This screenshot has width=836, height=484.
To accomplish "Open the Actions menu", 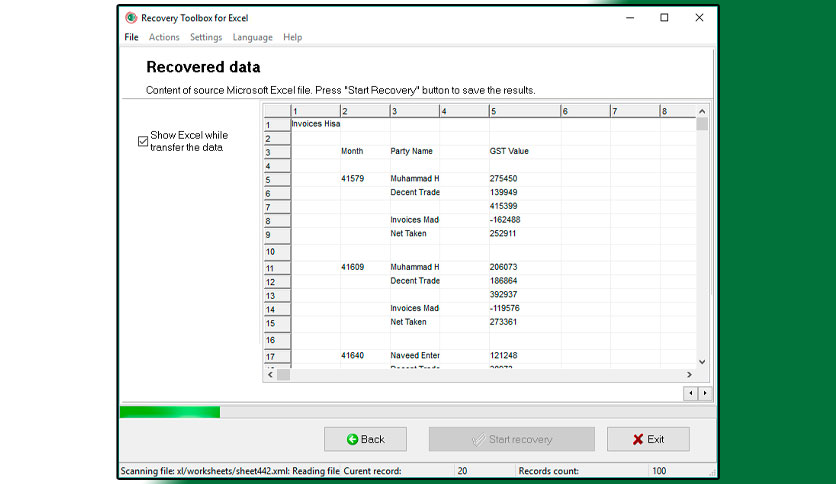I will tap(164, 37).
